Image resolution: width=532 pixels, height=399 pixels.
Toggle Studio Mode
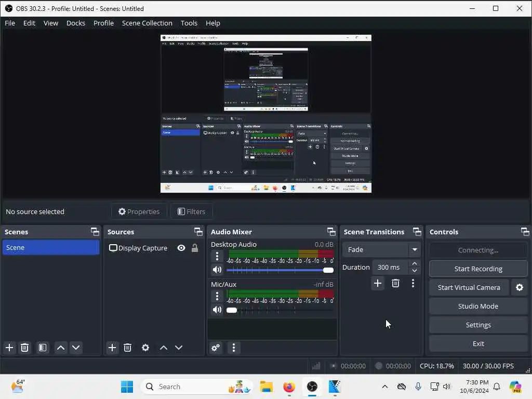(478, 307)
